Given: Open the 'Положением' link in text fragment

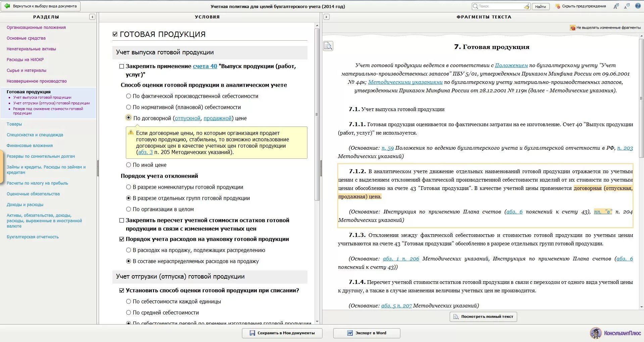Looking at the screenshot, I should [x=511, y=65].
